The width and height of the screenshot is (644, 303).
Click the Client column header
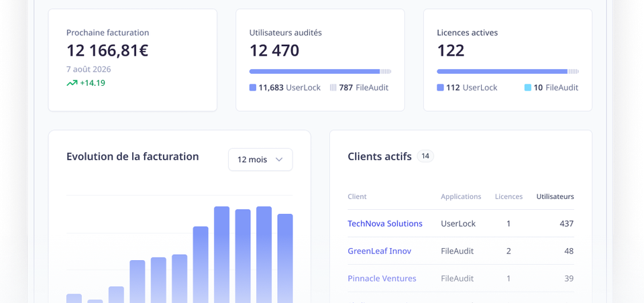(x=357, y=196)
